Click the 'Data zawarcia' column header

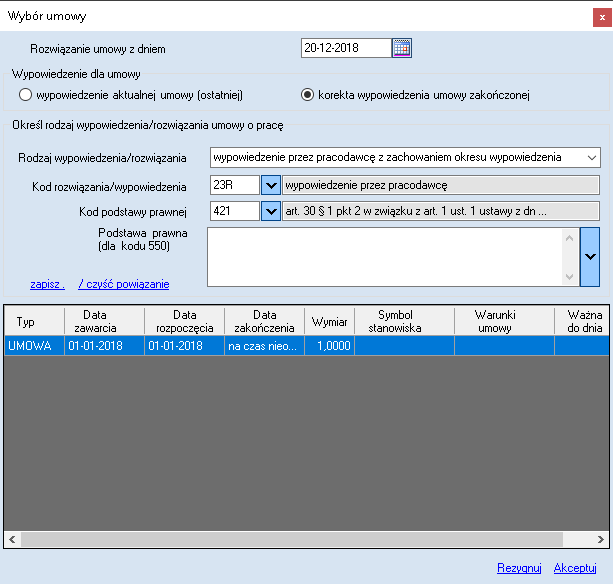click(x=105, y=320)
